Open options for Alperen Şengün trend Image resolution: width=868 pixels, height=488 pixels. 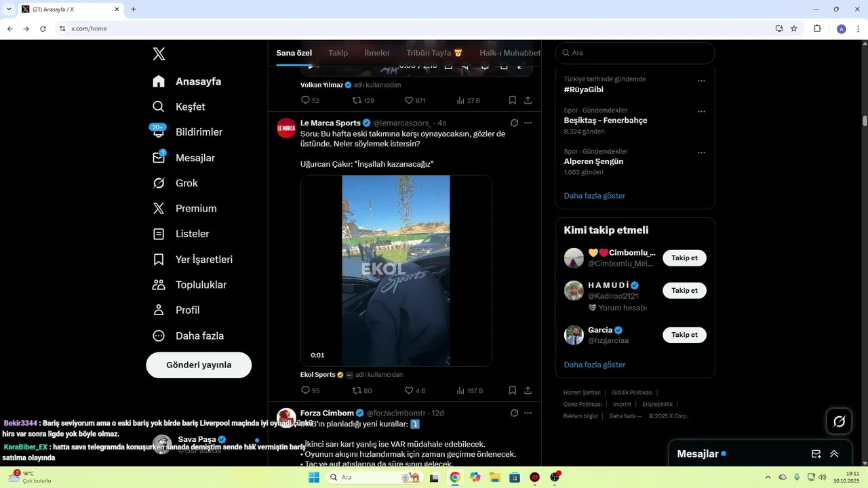click(701, 153)
